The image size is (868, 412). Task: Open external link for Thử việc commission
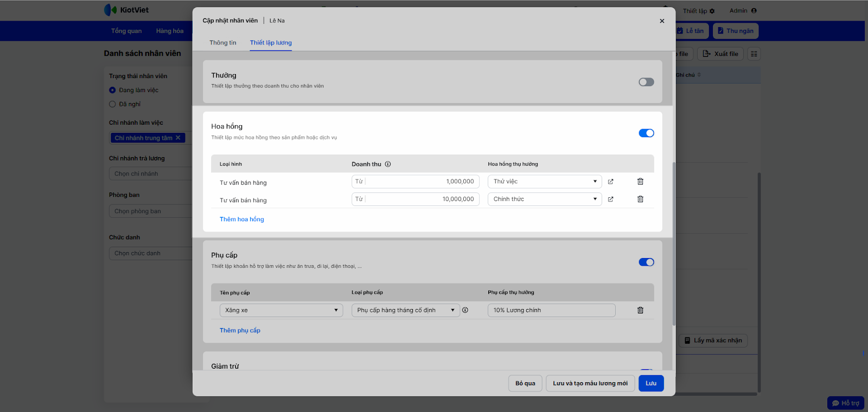pos(610,182)
